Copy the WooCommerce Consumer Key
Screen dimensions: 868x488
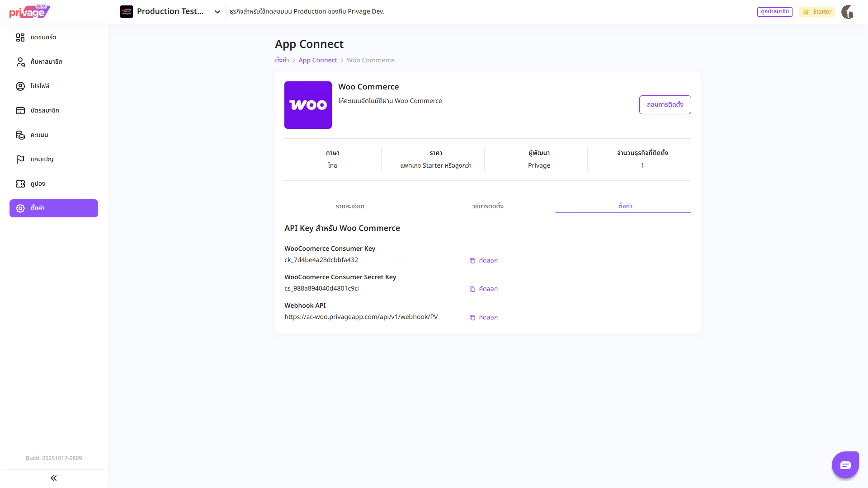(483, 261)
